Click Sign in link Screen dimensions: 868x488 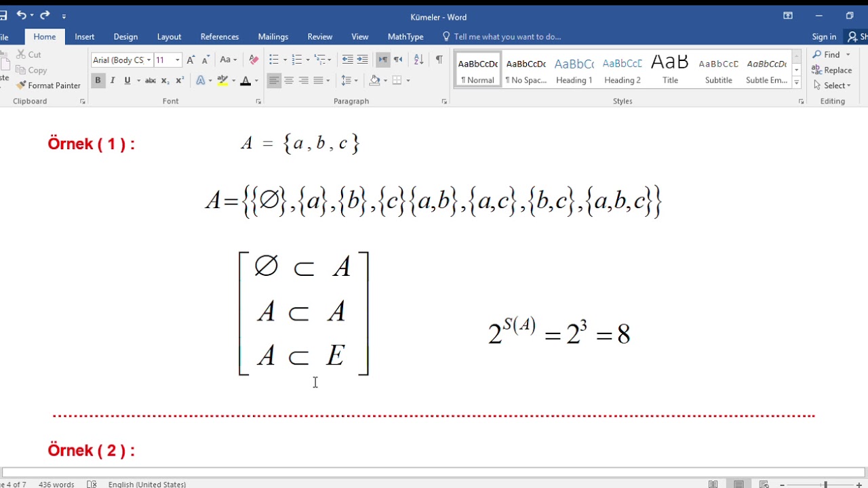pyautogui.click(x=824, y=37)
